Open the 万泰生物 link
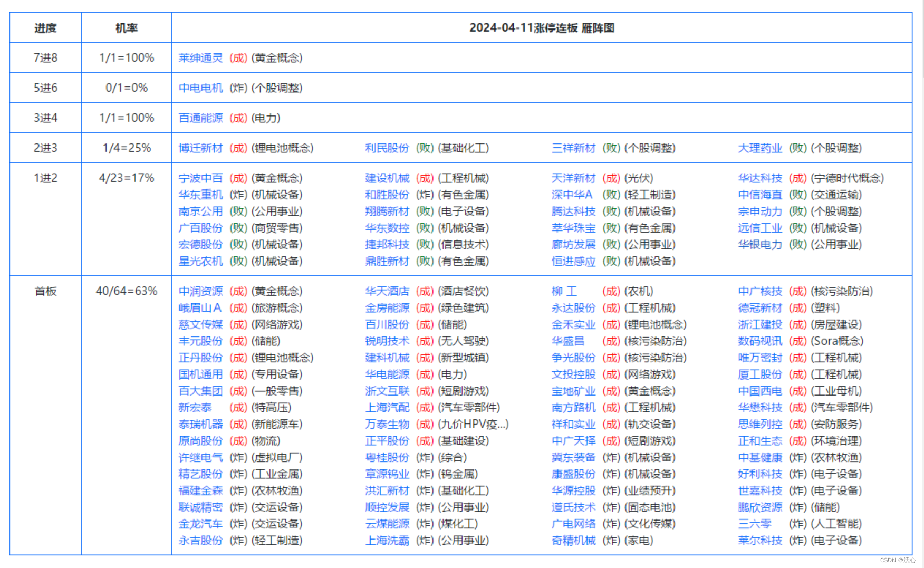Viewport: 924px width, 568px height. (387, 425)
